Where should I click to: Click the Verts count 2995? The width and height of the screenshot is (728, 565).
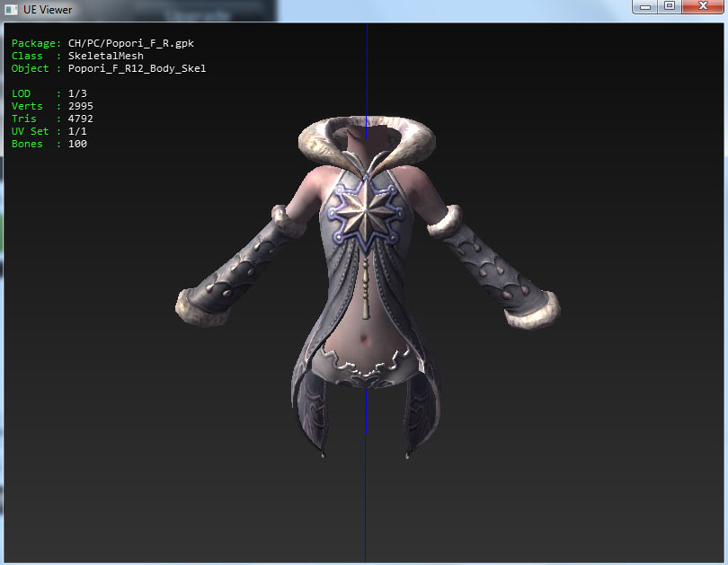point(80,106)
